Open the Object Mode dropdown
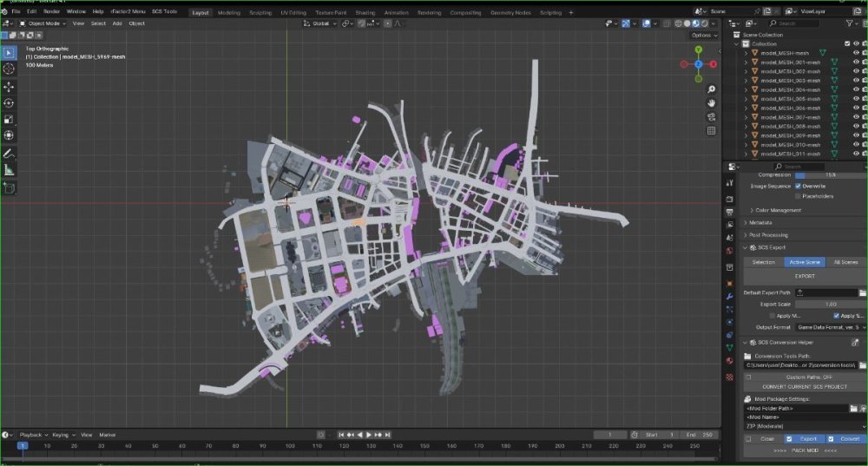This screenshot has height=466, width=868. pyautogui.click(x=43, y=23)
